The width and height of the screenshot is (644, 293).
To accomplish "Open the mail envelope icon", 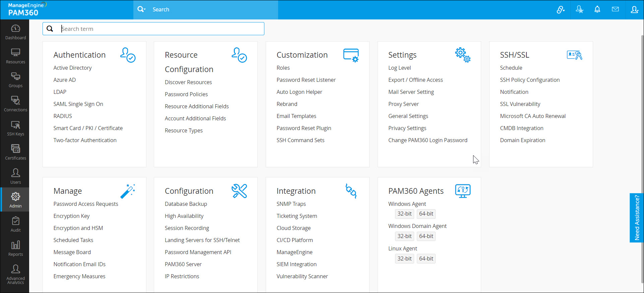I will (x=615, y=9).
